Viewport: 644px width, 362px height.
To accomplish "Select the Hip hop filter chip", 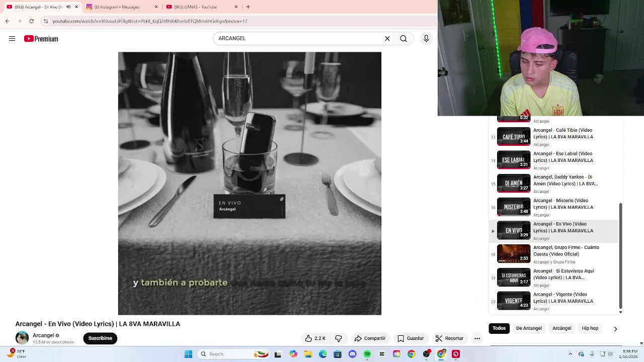I will pos(590,328).
